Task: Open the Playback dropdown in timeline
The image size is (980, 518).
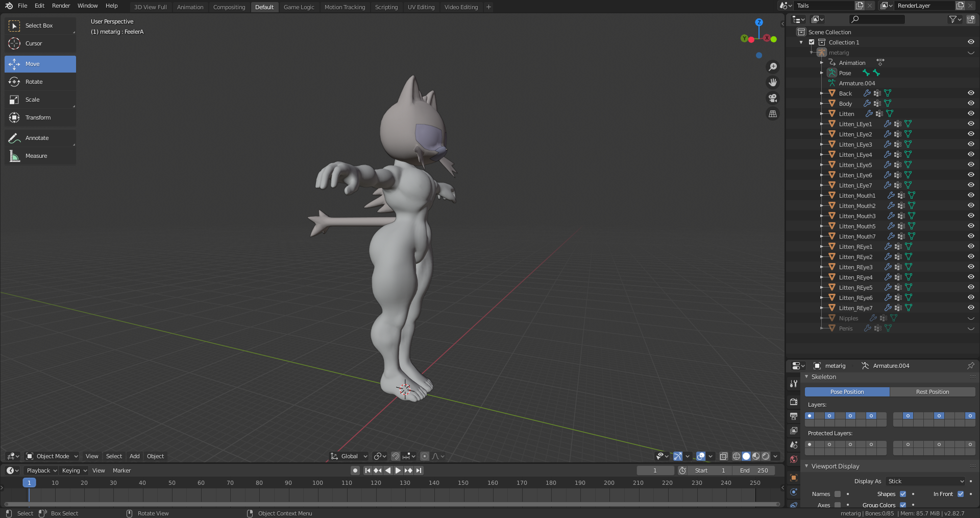Action: point(41,470)
